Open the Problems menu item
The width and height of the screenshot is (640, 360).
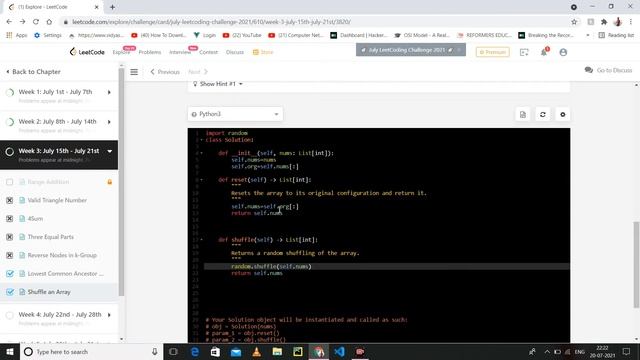150,52
